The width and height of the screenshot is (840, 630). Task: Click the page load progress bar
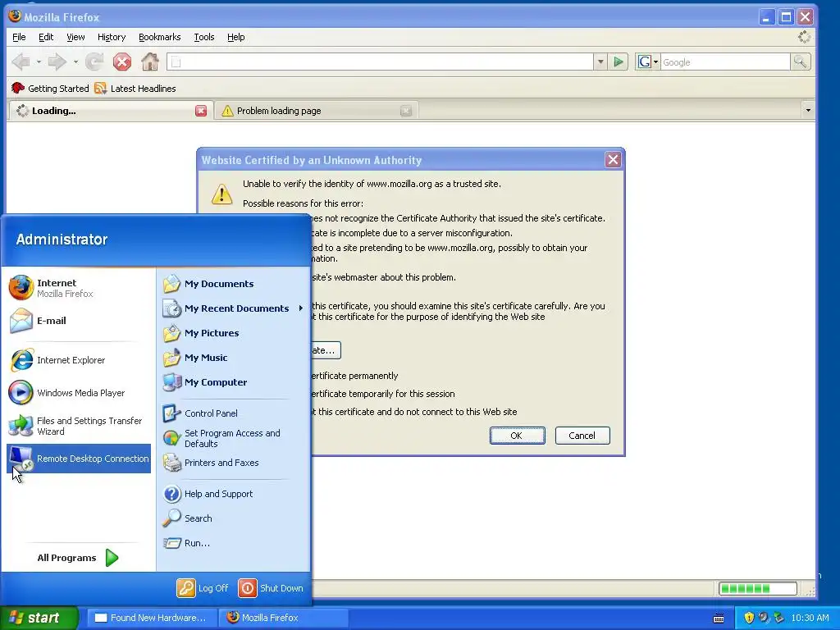[x=757, y=589]
